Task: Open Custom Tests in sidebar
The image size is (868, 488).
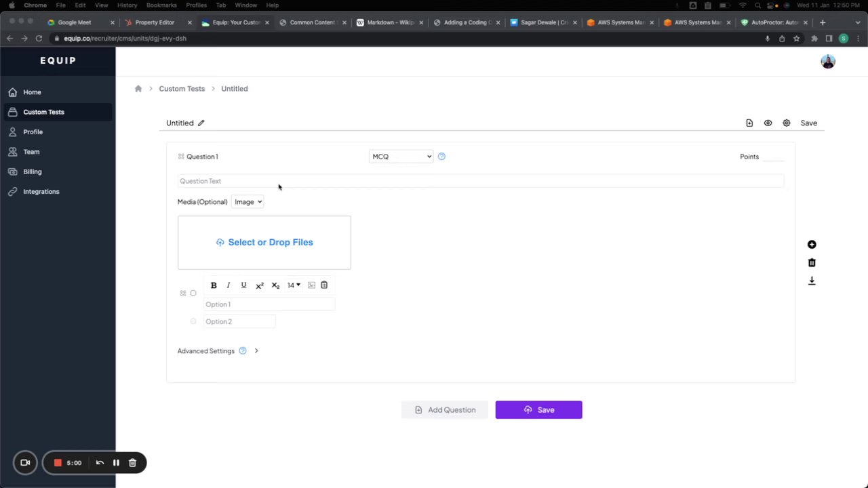Action: (x=58, y=112)
